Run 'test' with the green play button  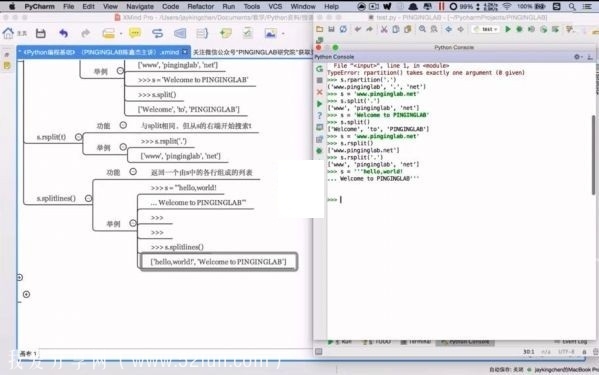tap(508, 29)
